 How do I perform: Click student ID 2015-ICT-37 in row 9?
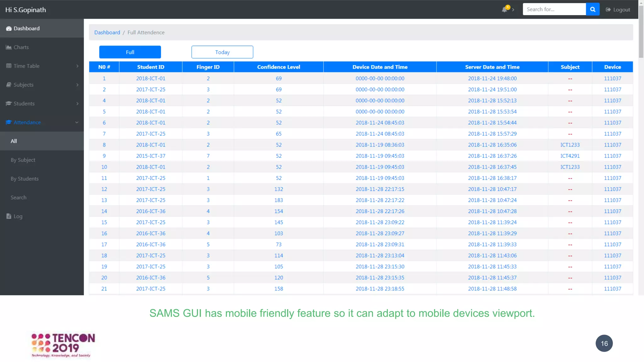[151, 156]
